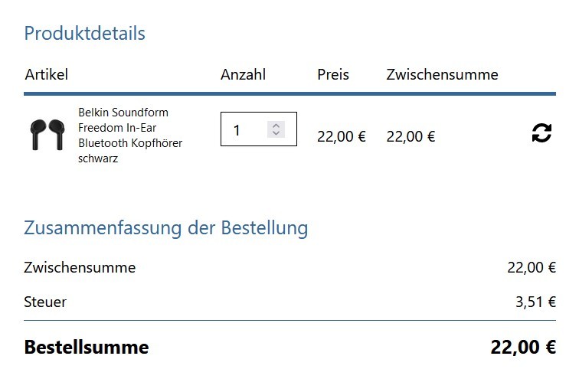Select the tax amount 3,51 €
The width and height of the screenshot is (579, 392).
click(535, 302)
